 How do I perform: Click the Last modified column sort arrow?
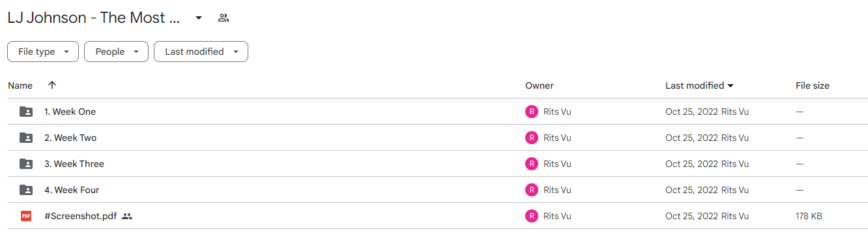(x=731, y=85)
